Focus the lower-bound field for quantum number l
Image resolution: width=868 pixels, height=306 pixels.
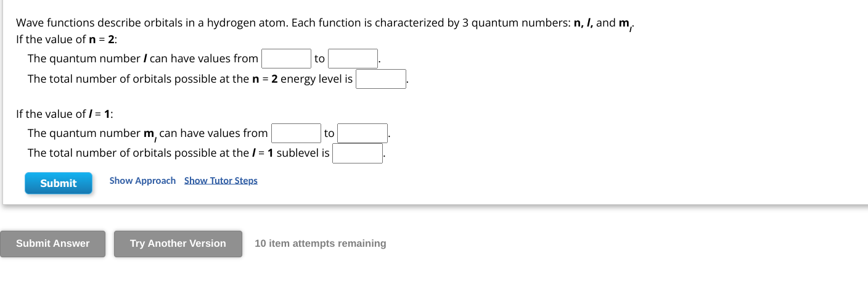pos(287,59)
